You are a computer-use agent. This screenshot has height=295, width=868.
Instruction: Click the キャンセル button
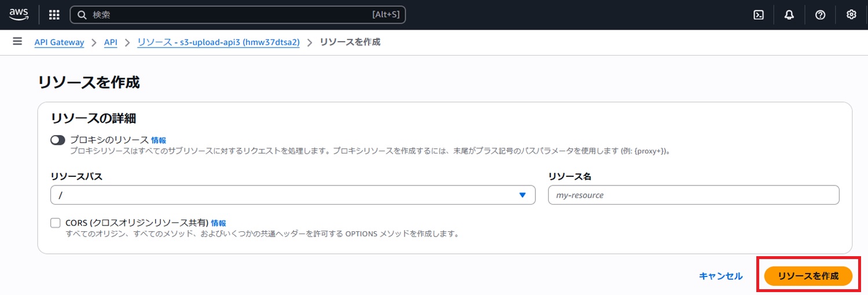721,276
